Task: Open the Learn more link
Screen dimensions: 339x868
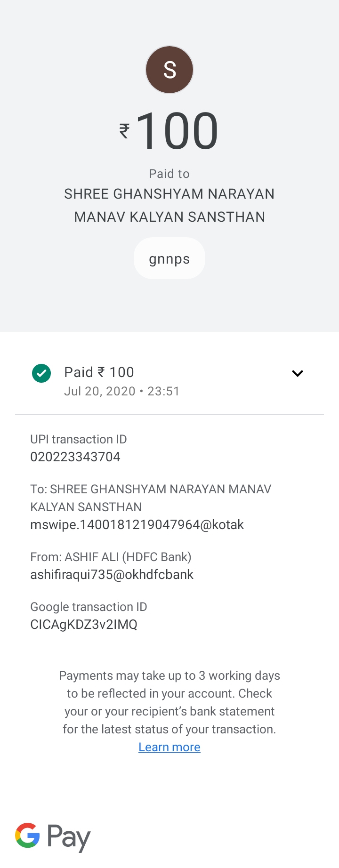Action: pyautogui.click(x=169, y=747)
